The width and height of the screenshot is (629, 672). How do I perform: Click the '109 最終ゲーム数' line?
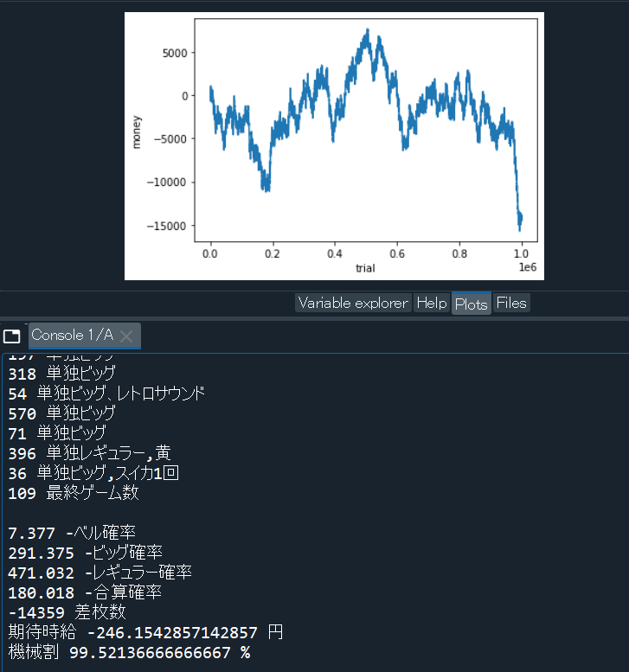coord(74,493)
